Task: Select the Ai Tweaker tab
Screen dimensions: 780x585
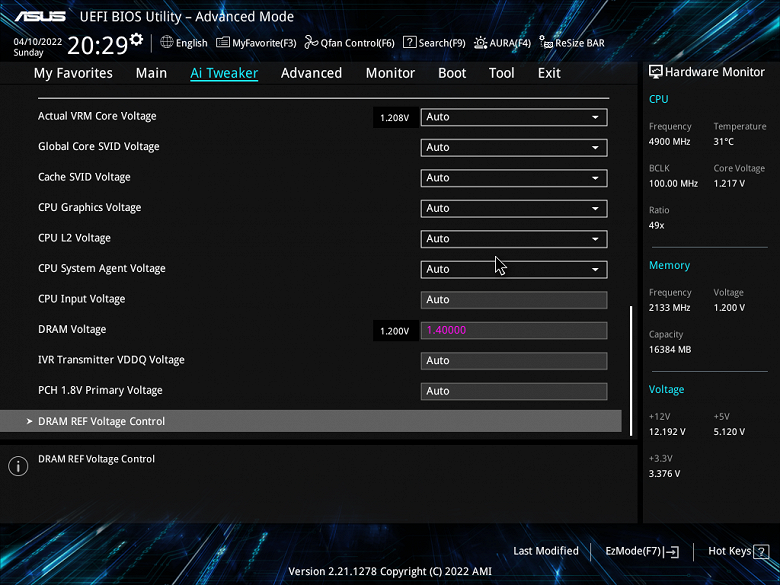Action: point(224,73)
